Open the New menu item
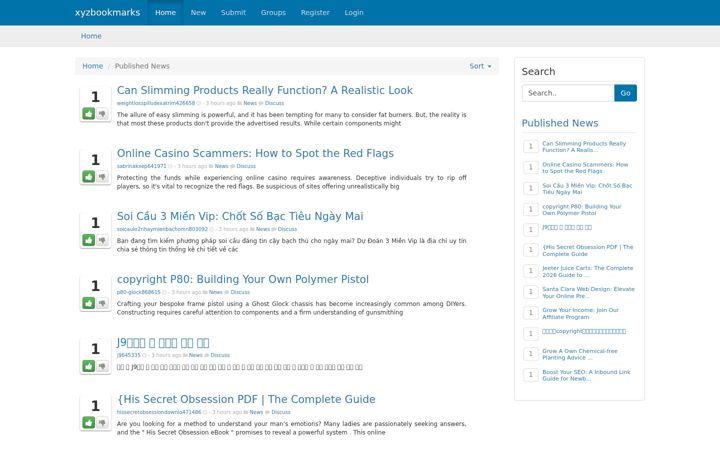 (x=198, y=12)
